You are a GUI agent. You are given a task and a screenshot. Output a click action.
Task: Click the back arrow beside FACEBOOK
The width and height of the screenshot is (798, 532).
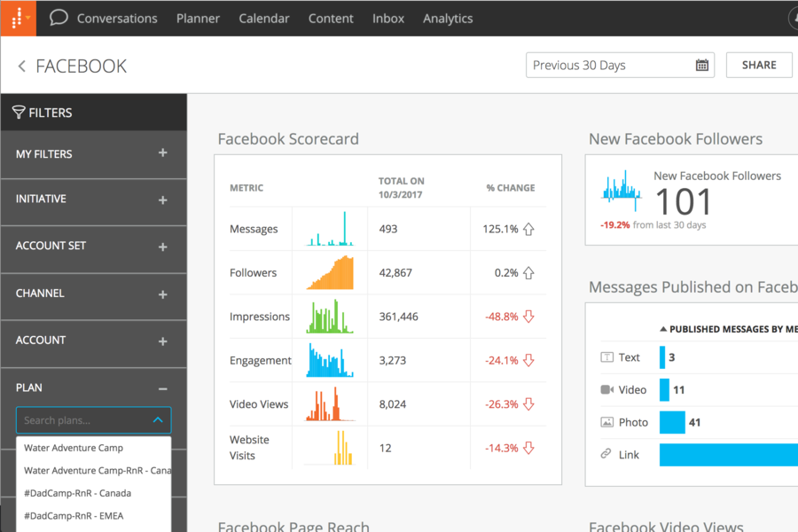22,66
